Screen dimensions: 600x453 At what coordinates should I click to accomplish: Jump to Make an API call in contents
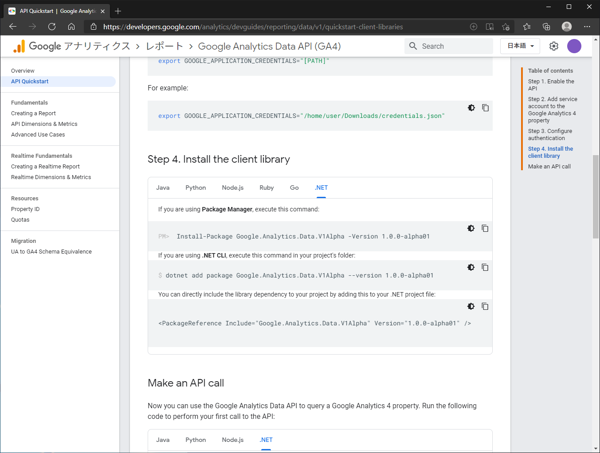click(549, 167)
